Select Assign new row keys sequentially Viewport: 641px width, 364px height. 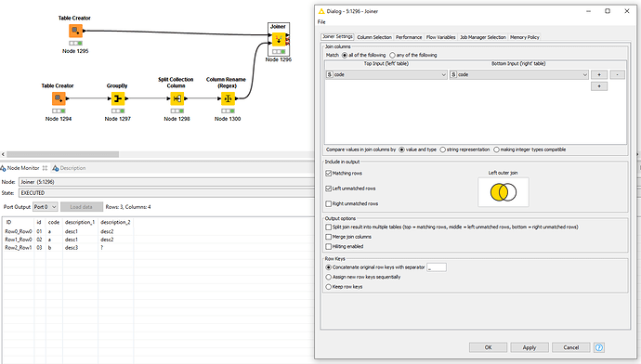tap(328, 277)
